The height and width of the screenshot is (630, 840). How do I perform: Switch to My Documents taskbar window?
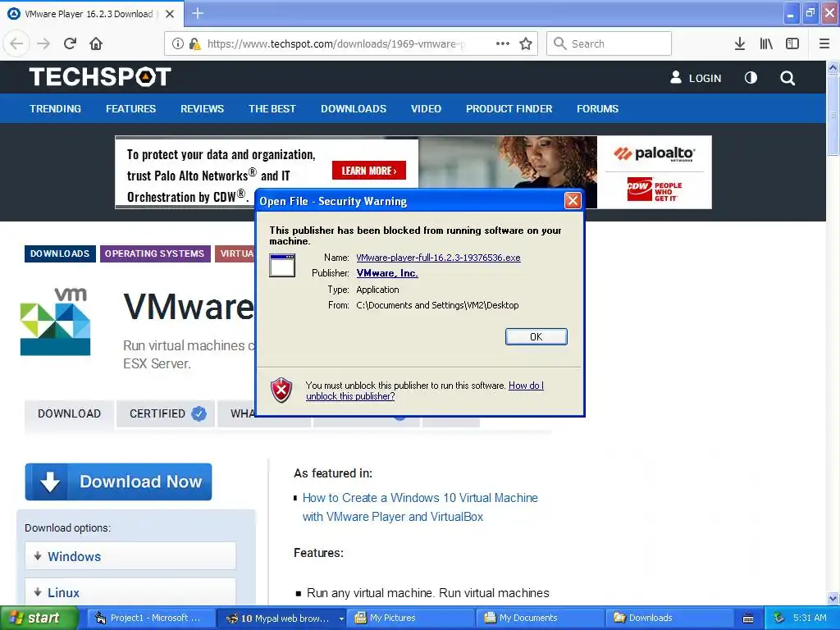click(x=541, y=619)
